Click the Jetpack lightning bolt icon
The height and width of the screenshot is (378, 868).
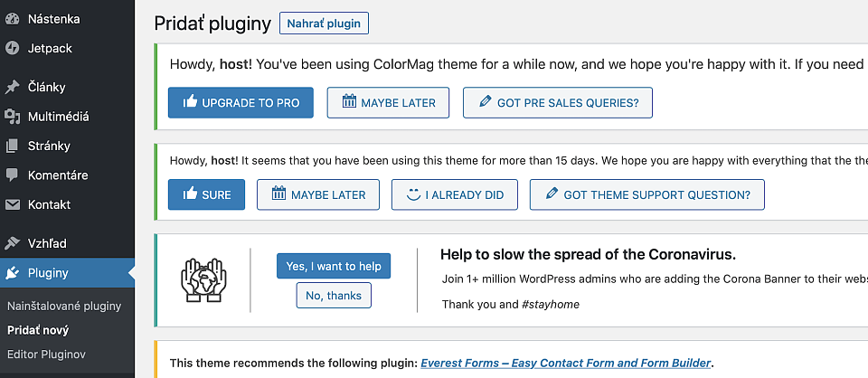pos(12,48)
